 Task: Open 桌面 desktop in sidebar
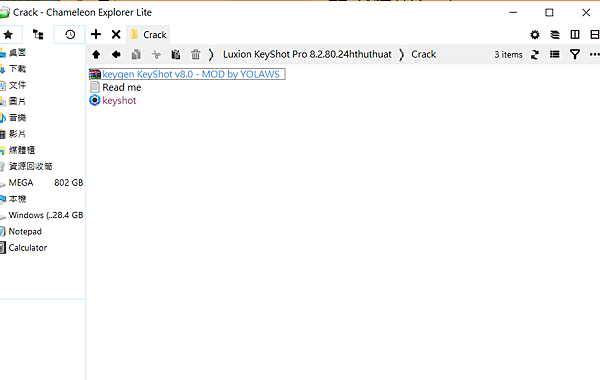click(x=17, y=52)
